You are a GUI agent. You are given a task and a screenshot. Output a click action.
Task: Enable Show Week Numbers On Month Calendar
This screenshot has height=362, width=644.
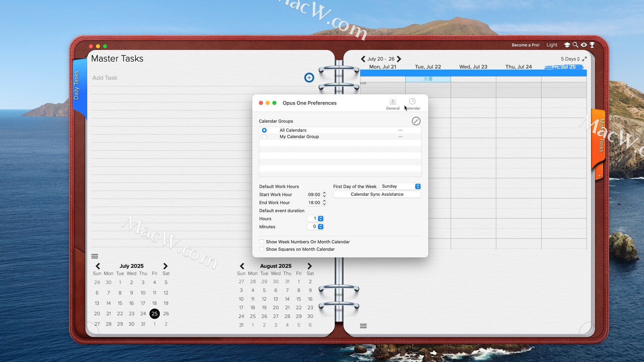[x=262, y=242]
